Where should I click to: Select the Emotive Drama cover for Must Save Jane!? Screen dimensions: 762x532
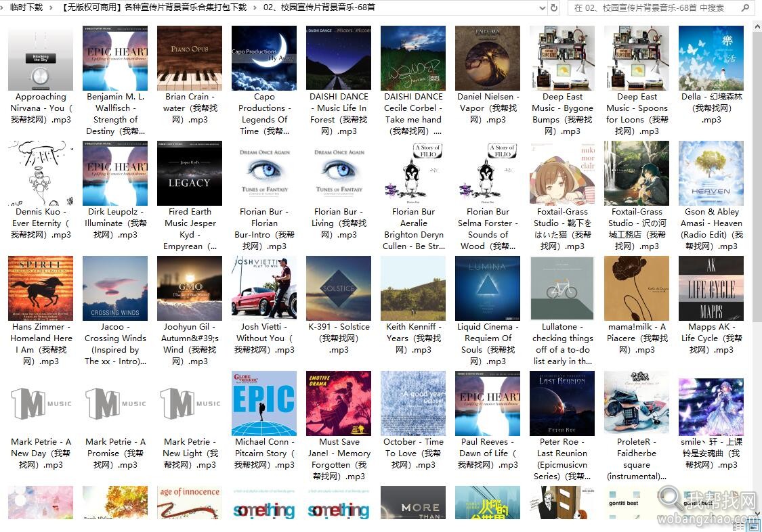(339, 403)
